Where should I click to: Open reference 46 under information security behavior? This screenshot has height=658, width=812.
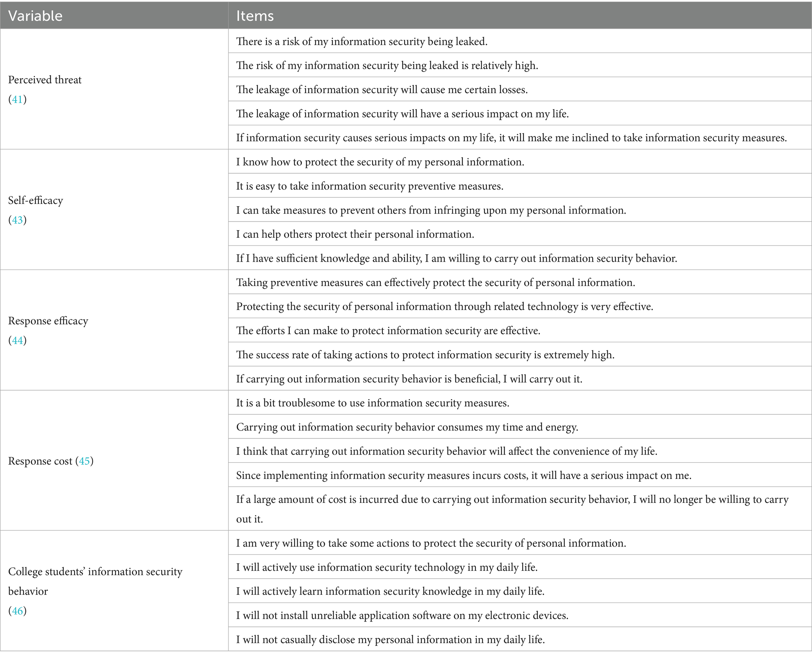click(17, 611)
